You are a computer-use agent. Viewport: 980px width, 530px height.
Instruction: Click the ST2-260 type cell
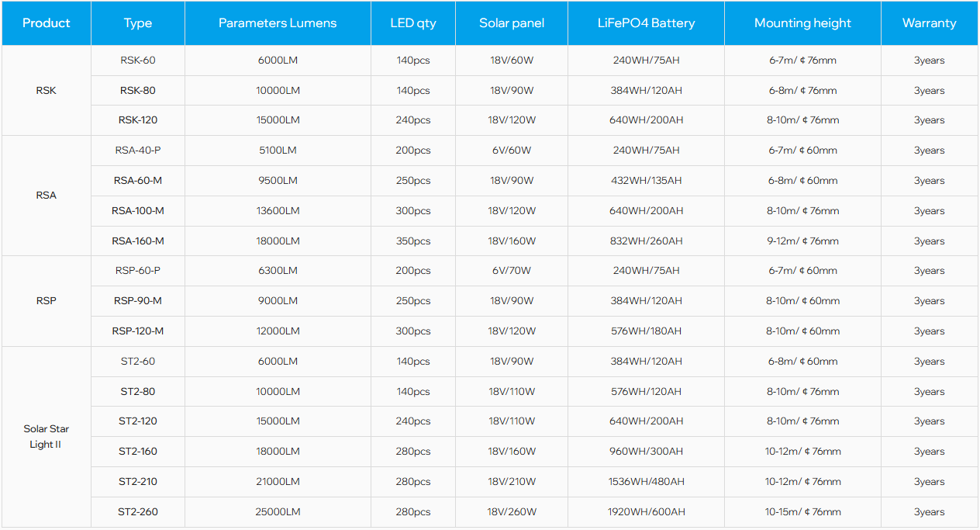[x=138, y=512]
